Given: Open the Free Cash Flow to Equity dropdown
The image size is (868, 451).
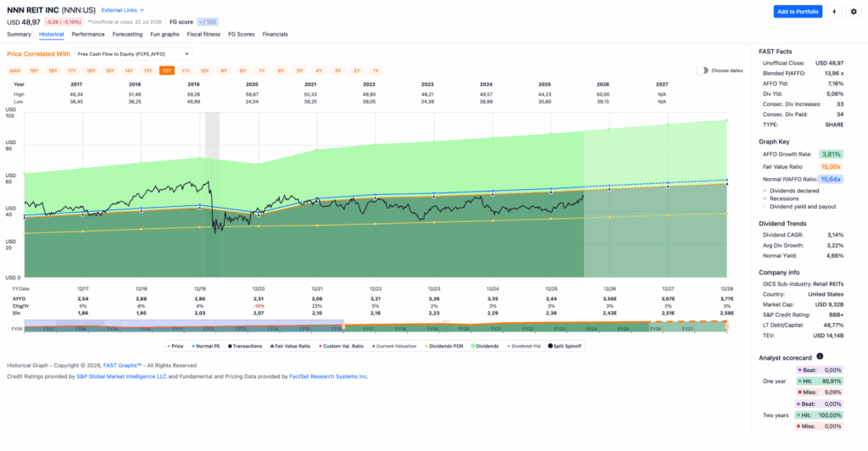Looking at the screenshot, I should [133, 53].
